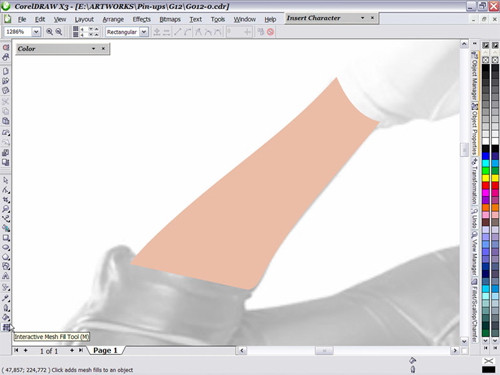Image resolution: width=500 pixels, height=375 pixels.
Task: Switch to the Object Manager docker tab
Action: coord(474,75)
